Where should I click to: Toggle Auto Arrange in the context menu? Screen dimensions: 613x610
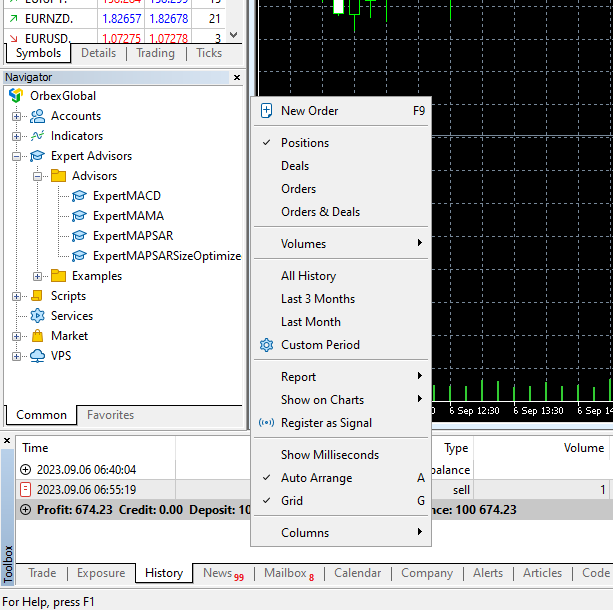coord(341,478)
